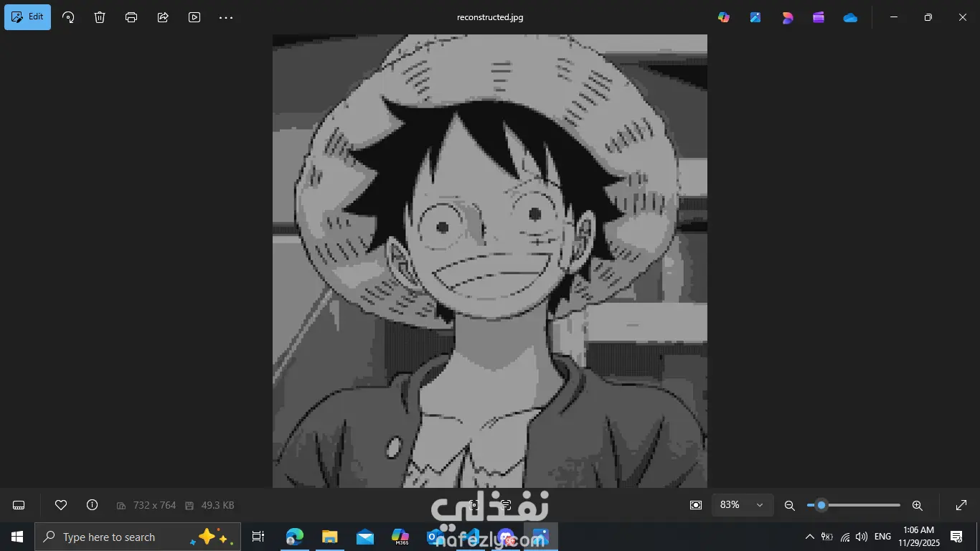Start the slideshow with the play icon
Viewport: 980px width, 551px height.
click(x=194, y=17)
